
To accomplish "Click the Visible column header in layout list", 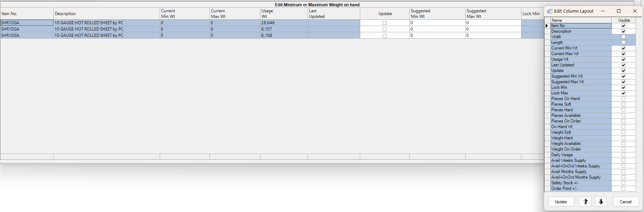I will pyautogui.click(x=624, y=20).
